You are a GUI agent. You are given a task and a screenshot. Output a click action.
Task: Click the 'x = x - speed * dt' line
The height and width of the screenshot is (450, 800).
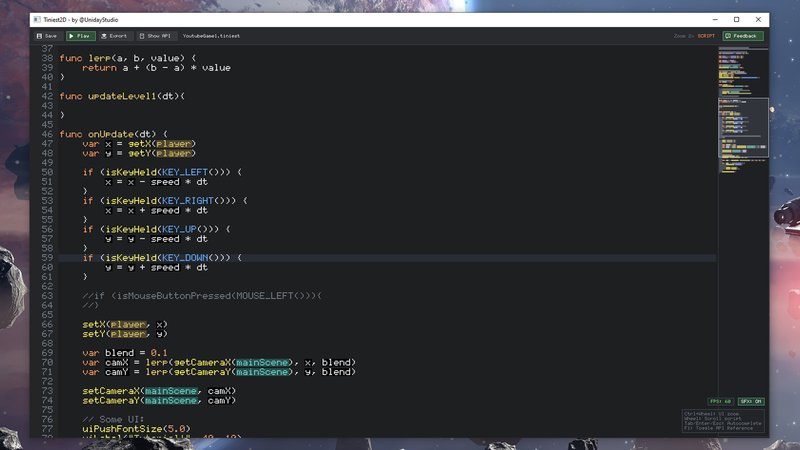(156, 182)
